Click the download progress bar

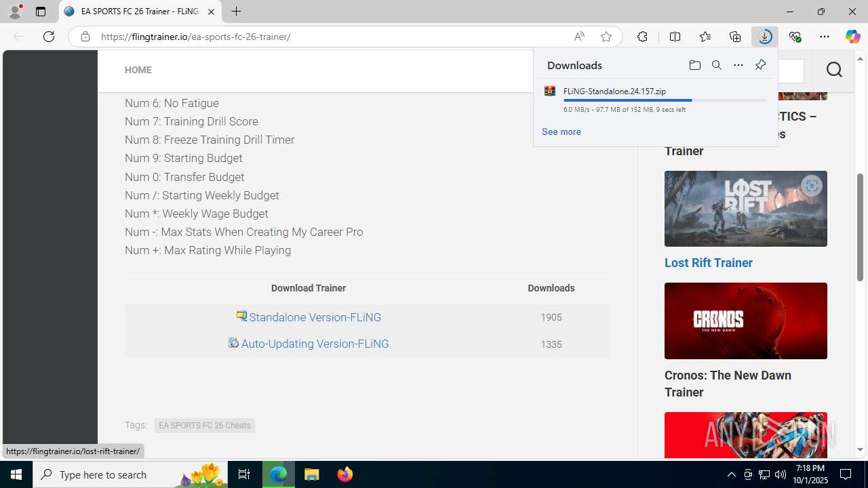point(665,100)
